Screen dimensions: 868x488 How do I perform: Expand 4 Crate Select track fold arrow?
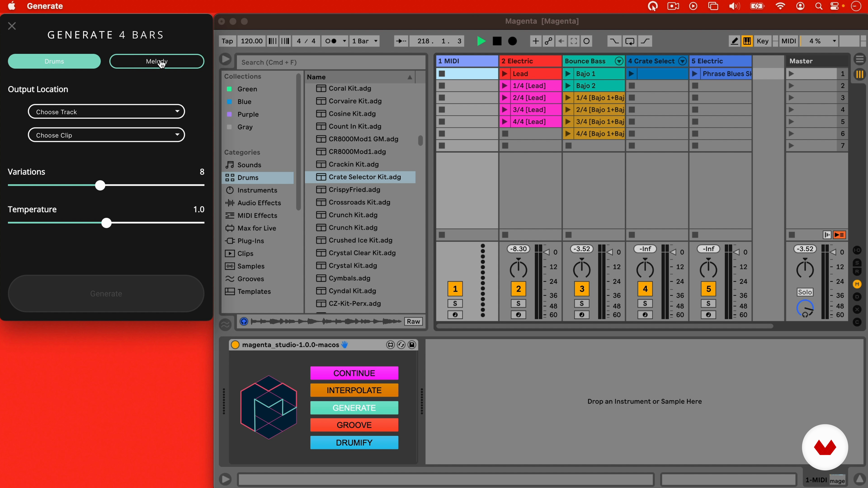[x=682, y=61]
